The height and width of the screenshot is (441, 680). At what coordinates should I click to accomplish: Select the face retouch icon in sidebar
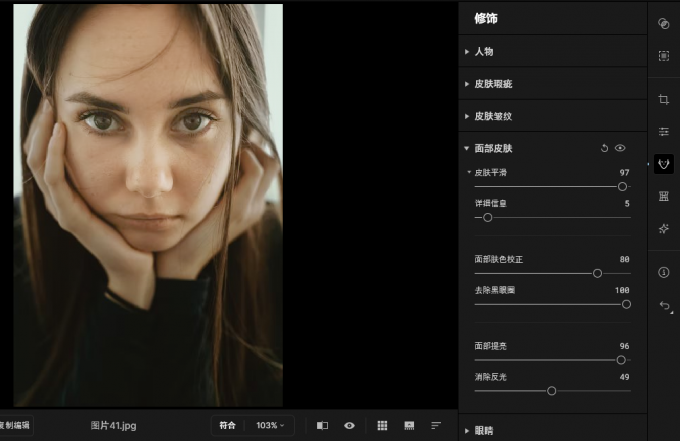tap(664, 164)
